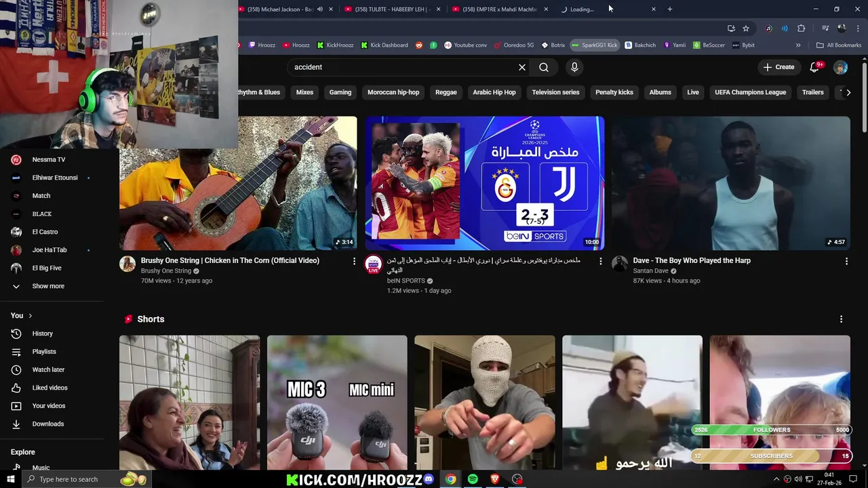This screenshot has width=868, height=488.
Task: Open the Chrome extensions puzzle icon
Action: click(801, 28)
